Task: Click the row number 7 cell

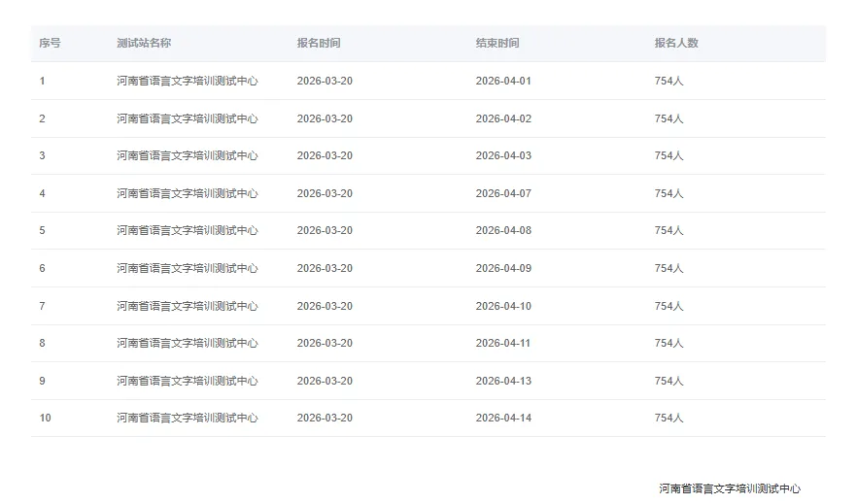Action: [x=42, y=306]
